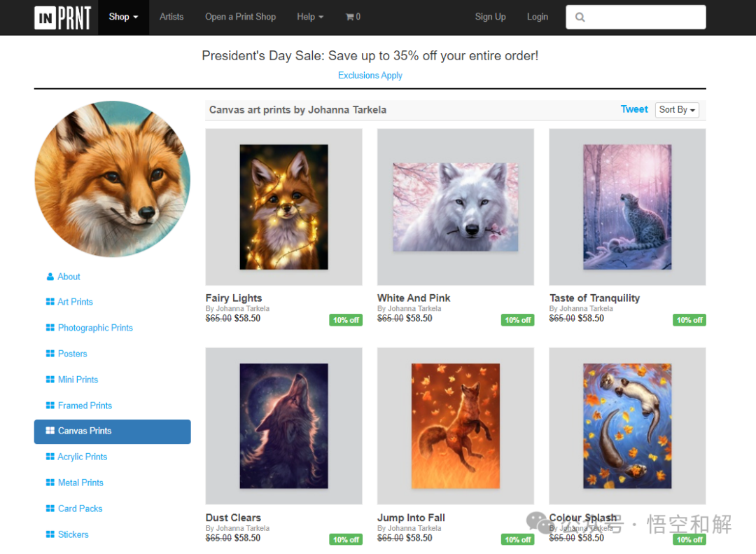Click the fox profile avatar
This screenshot has width=756, height=554.
tap(112, 179)
